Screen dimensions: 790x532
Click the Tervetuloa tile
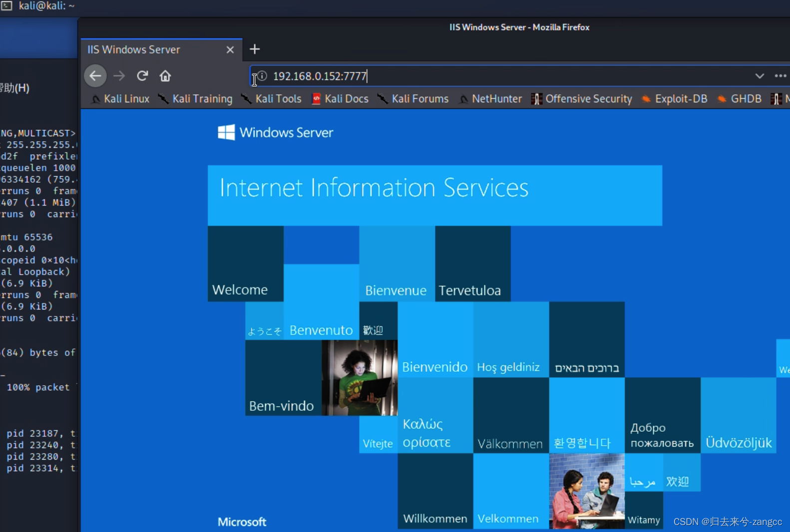pos(473,264)
